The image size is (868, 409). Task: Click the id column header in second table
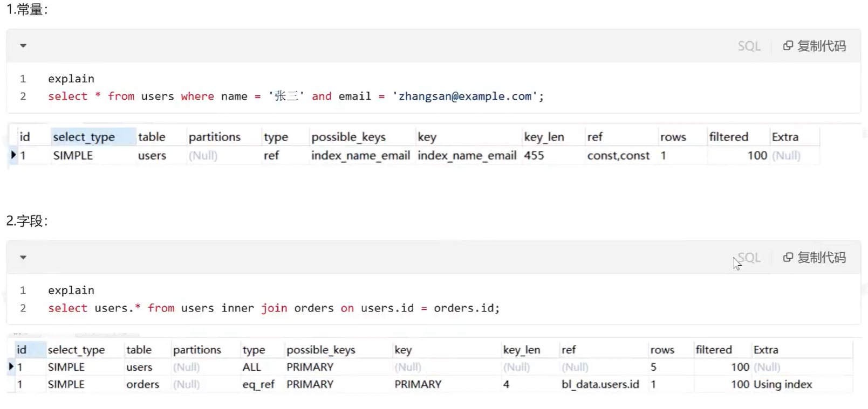(x=22, y=350)
